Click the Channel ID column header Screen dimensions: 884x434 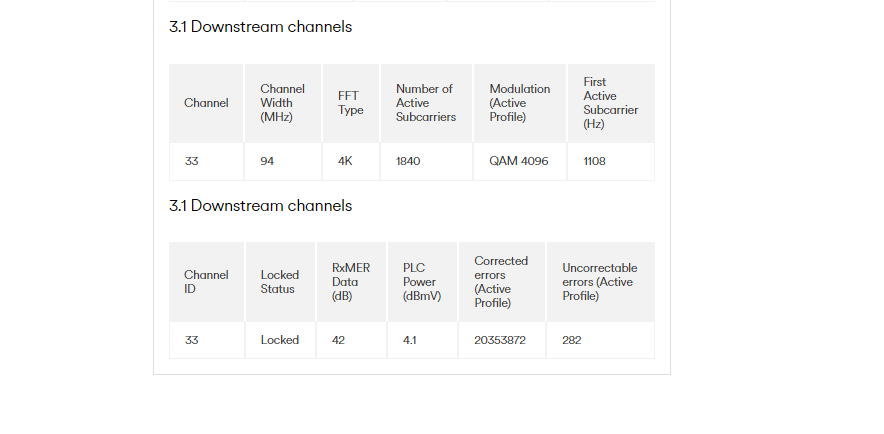click(x=206, y=282)
